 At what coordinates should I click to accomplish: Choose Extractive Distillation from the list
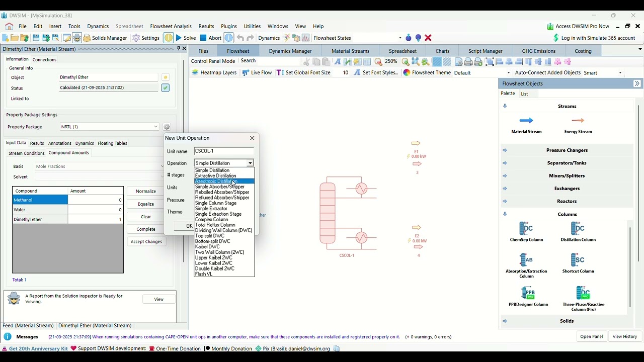click(224, 176)
